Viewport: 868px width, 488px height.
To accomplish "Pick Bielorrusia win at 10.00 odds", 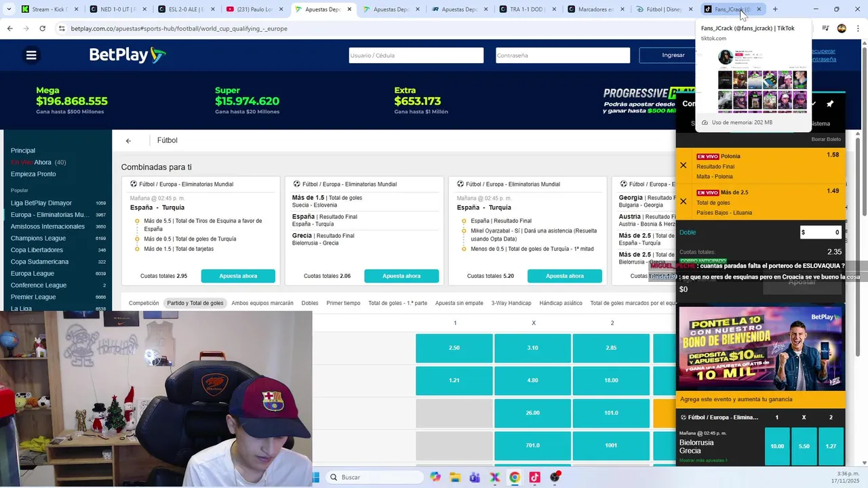I will tap(777, 446).
